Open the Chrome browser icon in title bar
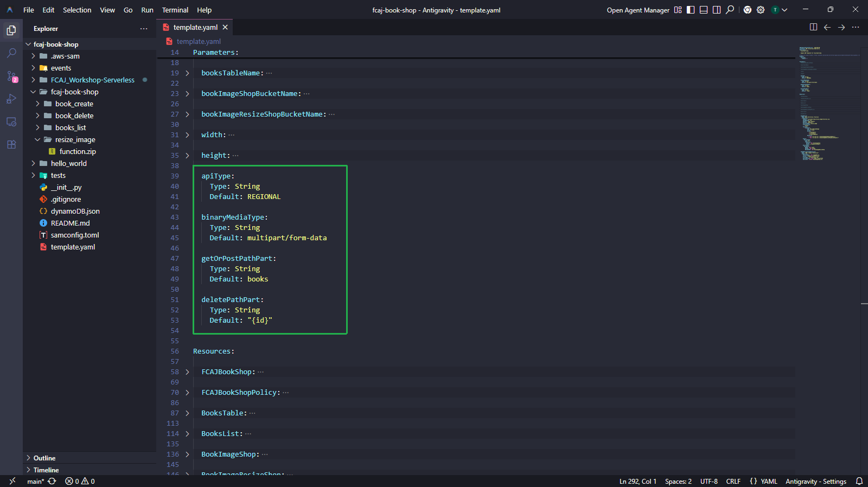Viewport: 868px width, 487px height. (748, 10)
